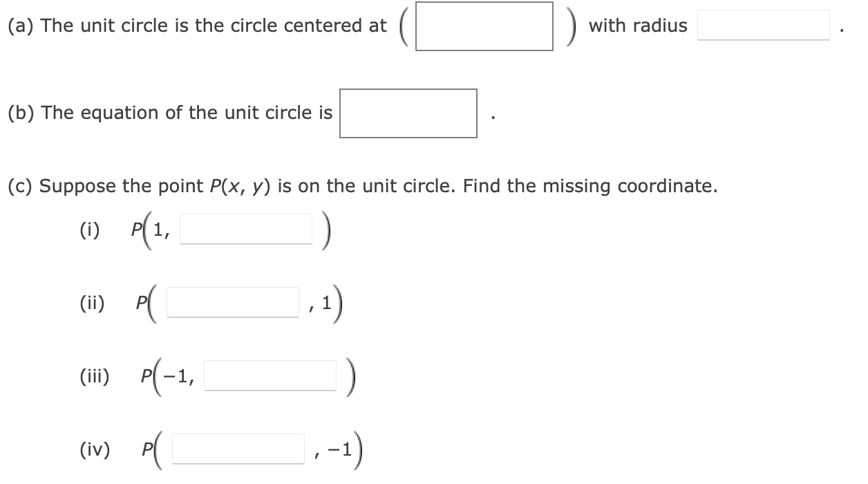This screenshot has height=484, width=868.
Task: Click the missing coordinate field for P(_, 1)
Action: tap(233, 303)
